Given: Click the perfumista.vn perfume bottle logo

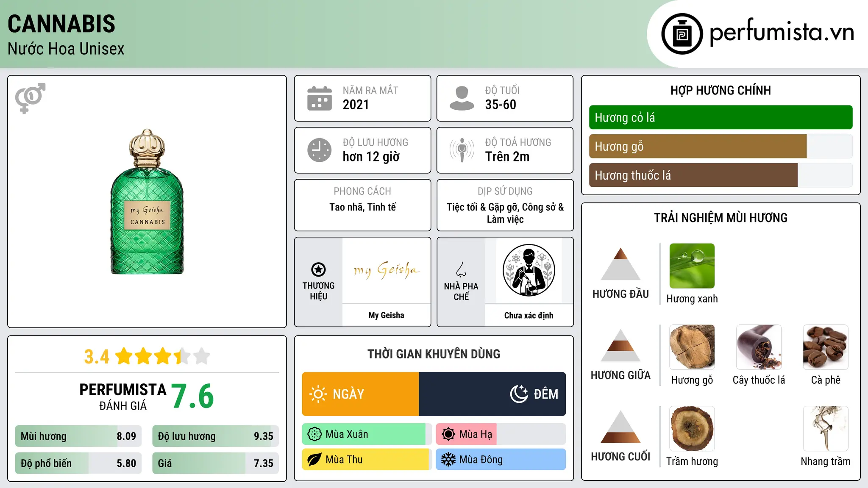Looking at the screenshot, I should click(682, 34).
